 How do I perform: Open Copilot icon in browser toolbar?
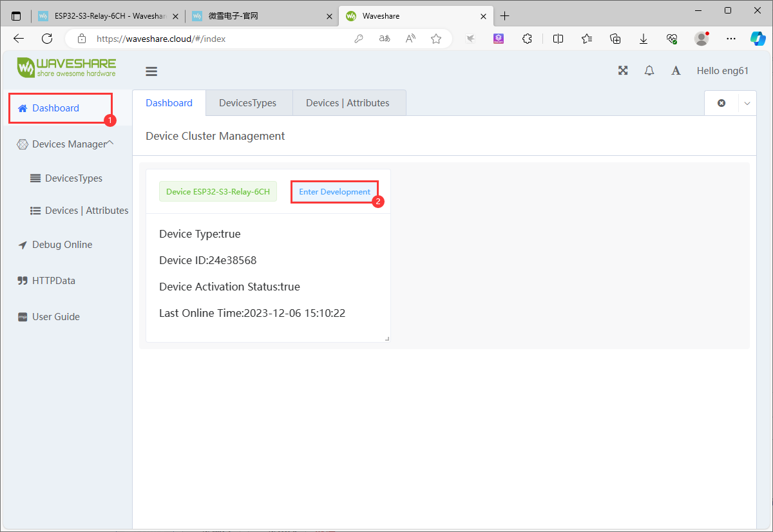[x=758, y=39]
